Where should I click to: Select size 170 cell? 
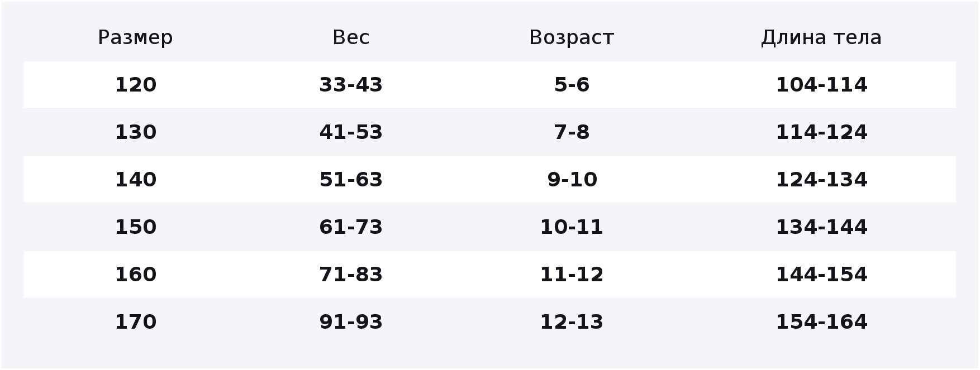136,322
